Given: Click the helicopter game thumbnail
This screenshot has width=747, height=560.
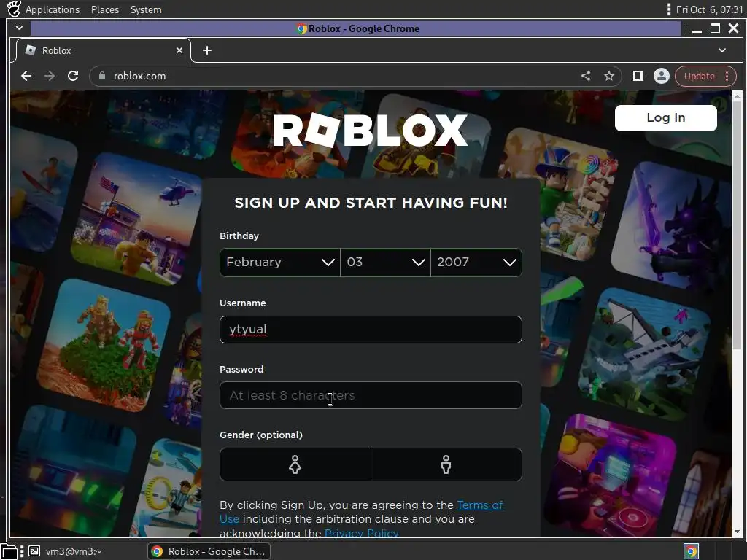Looking at the screenshot, I should [138, 219].
